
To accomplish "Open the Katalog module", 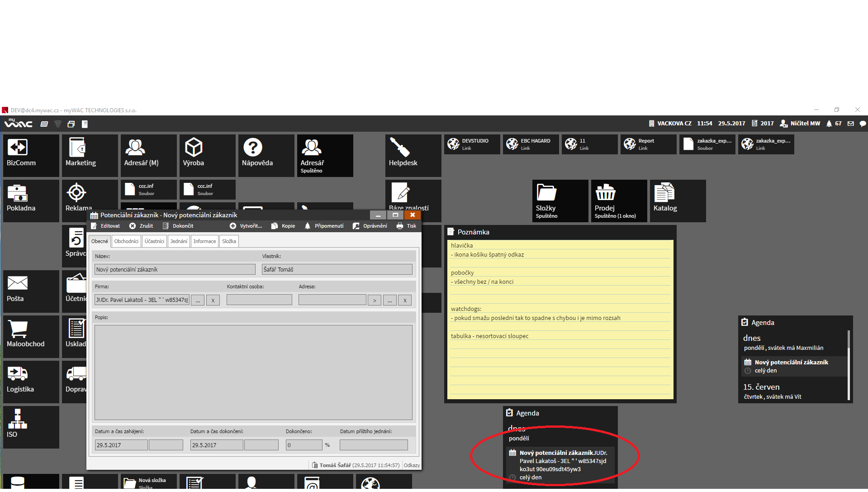I will point(677,200).
